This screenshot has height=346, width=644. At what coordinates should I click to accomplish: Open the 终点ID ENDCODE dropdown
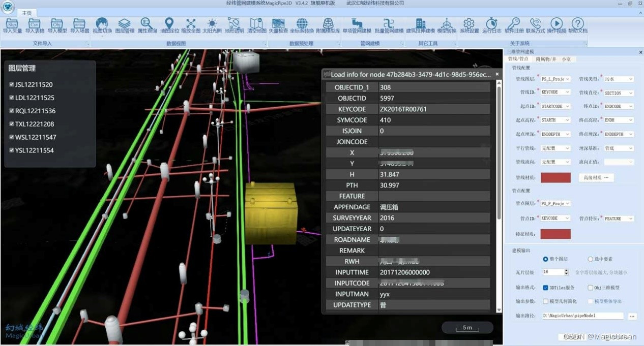pyautogui.click(x=619, y=106)
